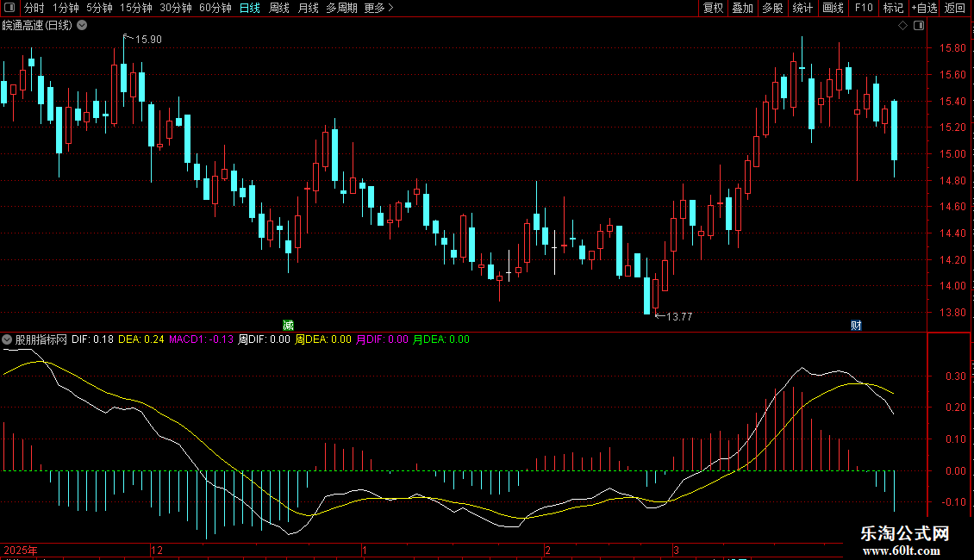Click the diamond icon above the chart
The width and height of the screenshot is (974, 560).
click(903, 26)
